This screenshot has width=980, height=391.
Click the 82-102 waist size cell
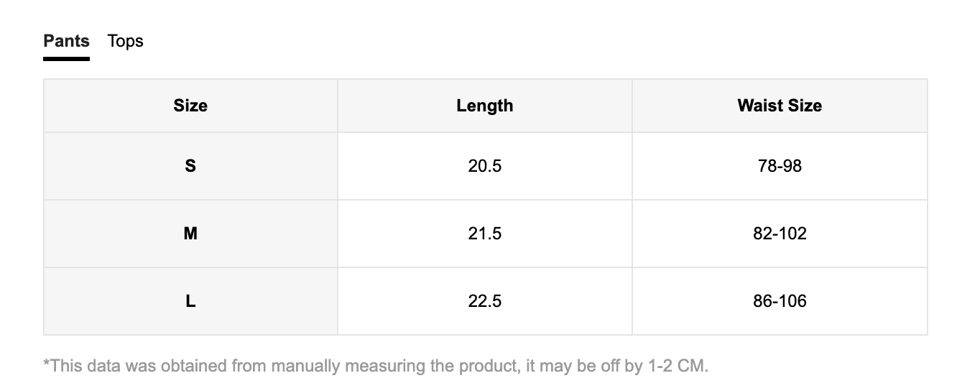(x=780, y=234)
